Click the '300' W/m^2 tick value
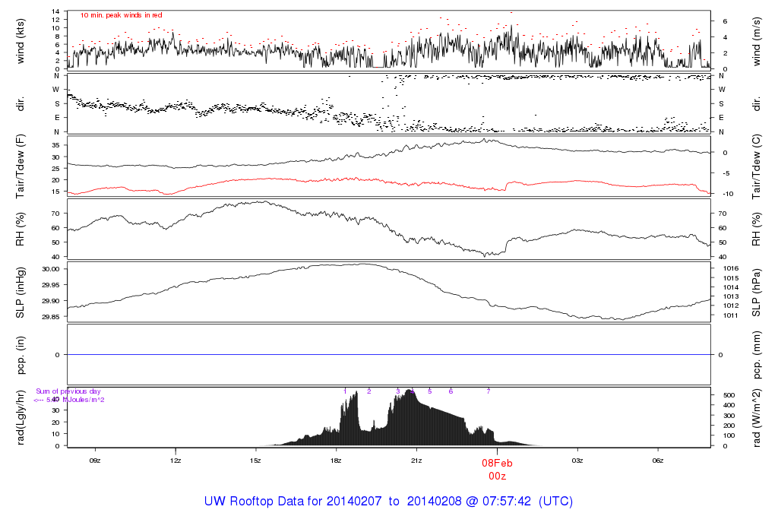The image size is (778, 532). pos(729,416)
